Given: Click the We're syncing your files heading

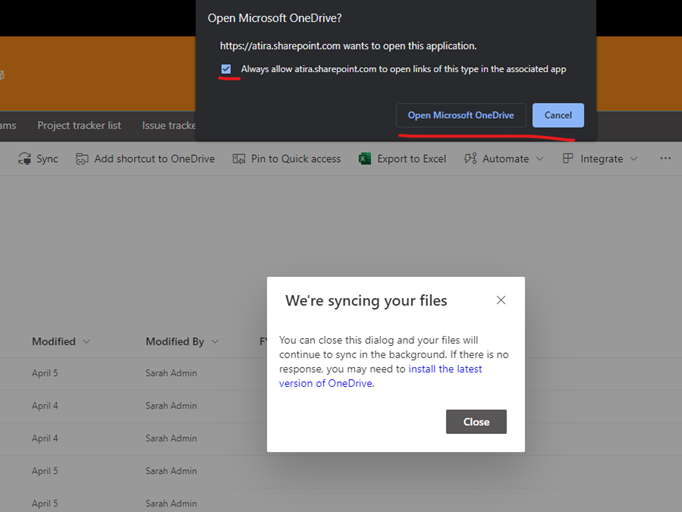Looking at the screenshot, I should (366, 301).
